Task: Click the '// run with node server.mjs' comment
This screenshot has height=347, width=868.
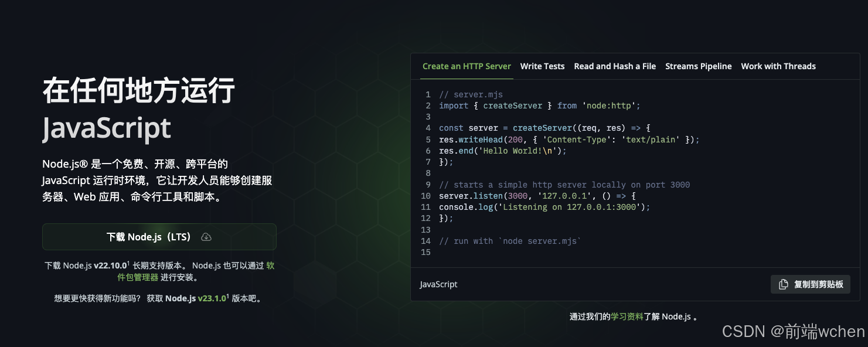Action: point(510,241)
